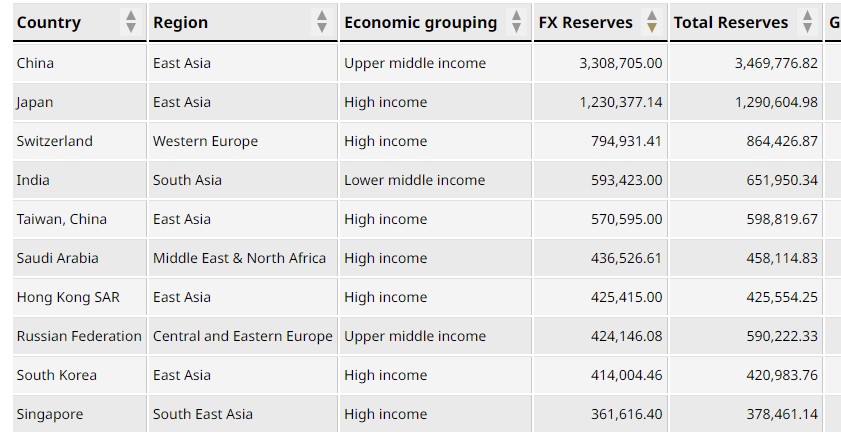Sort table by Country header

(x=49, y=22)
